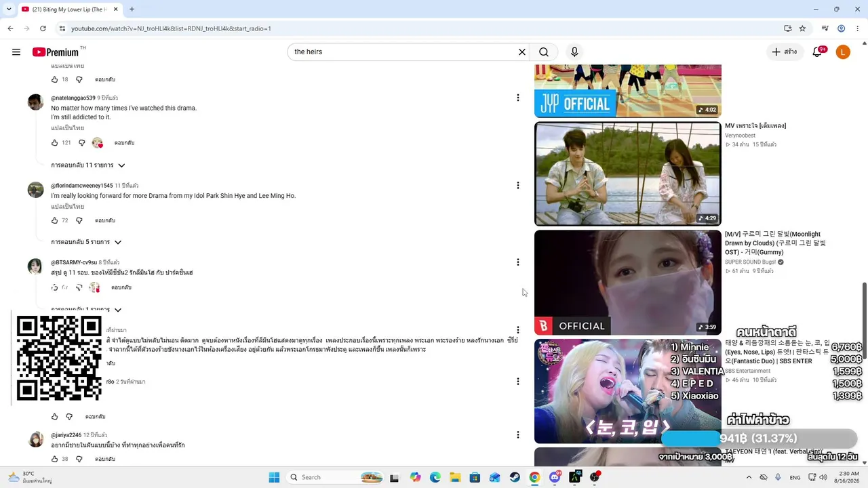Open Moonlight Drawn by Clouds video thumbnail
This screenshot has height=488, width=868.
[x=628, y=283]
